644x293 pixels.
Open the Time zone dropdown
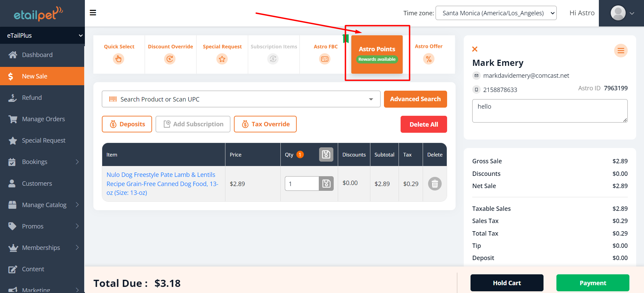point(496,13)
